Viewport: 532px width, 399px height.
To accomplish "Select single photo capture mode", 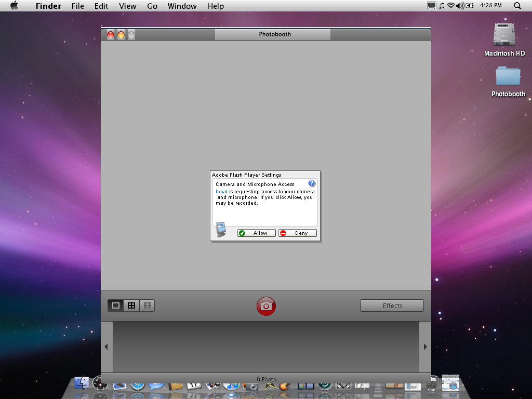I will (116, 305).
